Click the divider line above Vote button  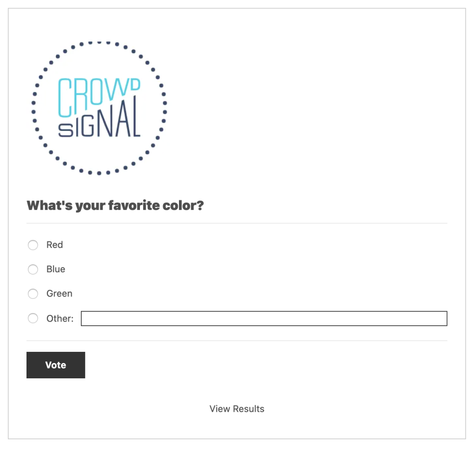pos(237,341)
